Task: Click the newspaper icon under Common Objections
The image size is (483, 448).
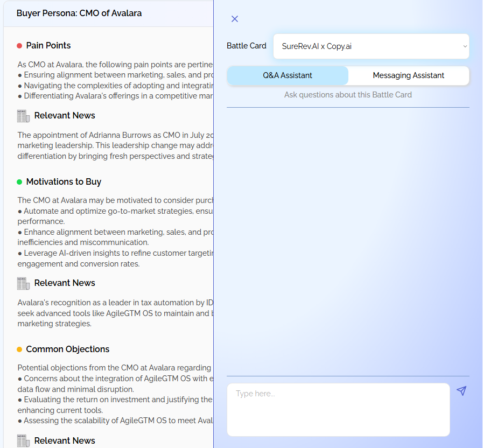Action: pos(23,441)
